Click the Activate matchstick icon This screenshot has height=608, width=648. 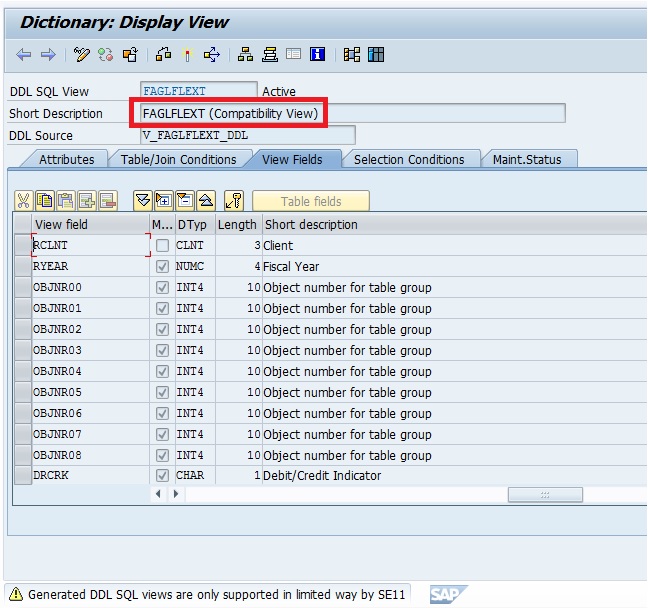pos(188,55)
